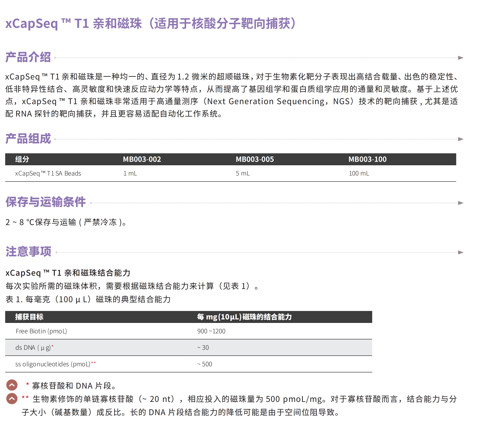Click the Free Biotin (pmoL) row label
Screen dimensions: 504x435
pos(41,331)
